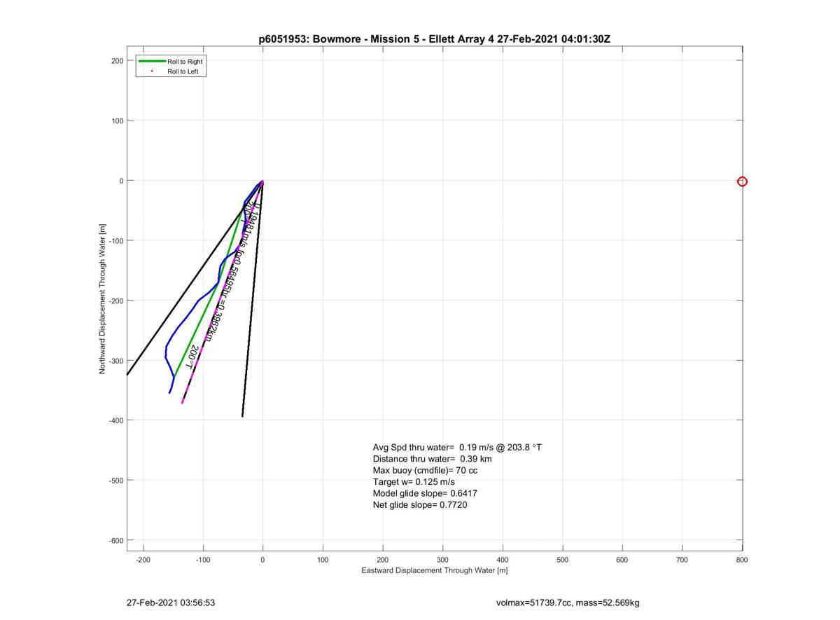Click the red dot sample in the legend
Screen dimensions: 840x620
[x=152, y=71]
